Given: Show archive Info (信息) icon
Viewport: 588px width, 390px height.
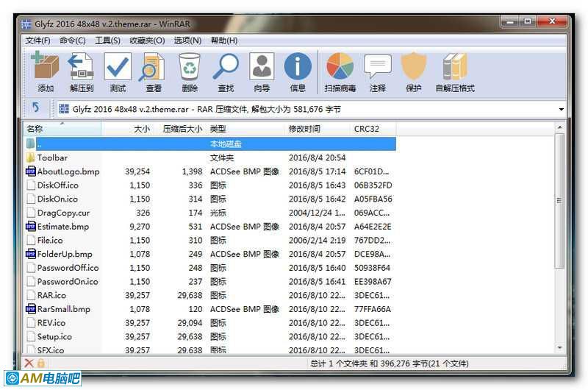Looking at the screenshot, I should 298,66.
